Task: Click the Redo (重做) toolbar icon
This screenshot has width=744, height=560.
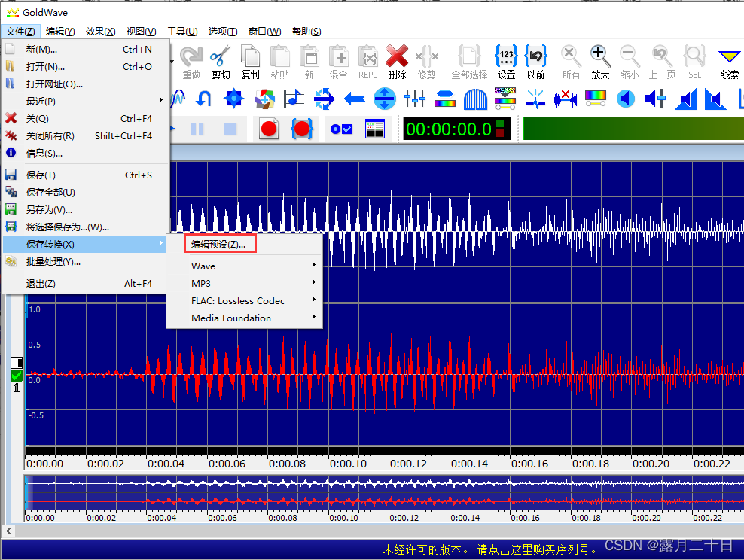Action: 192,62
